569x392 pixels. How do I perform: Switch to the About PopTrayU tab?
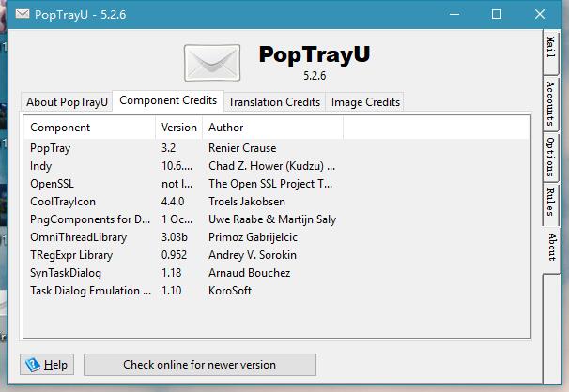pyautogui.click(x=67, y=102)
